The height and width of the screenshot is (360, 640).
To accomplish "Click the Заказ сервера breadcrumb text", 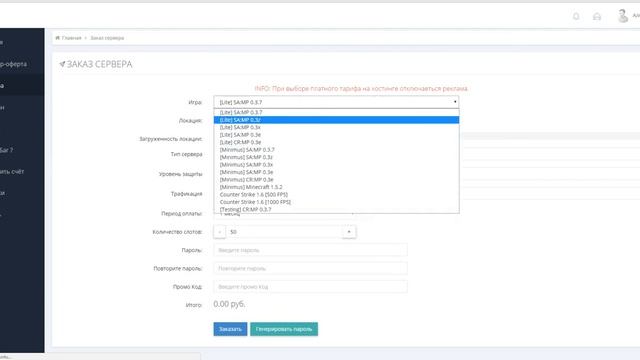I will point(107,38).
